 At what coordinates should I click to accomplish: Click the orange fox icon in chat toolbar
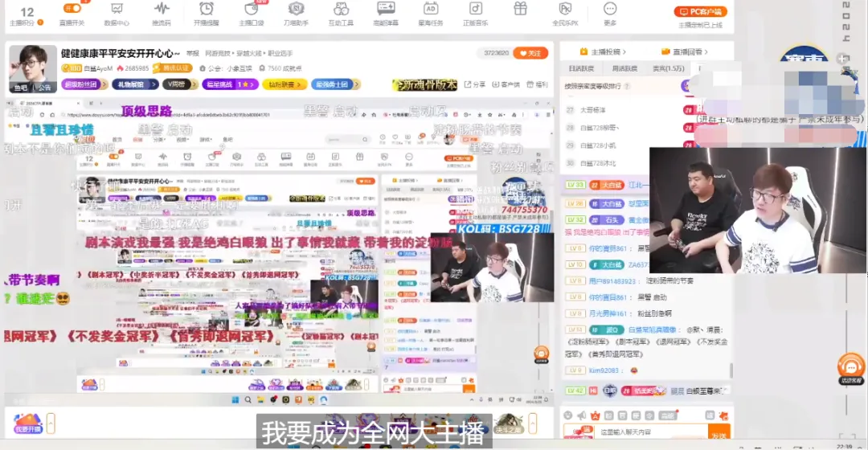[x=723, y=415]
